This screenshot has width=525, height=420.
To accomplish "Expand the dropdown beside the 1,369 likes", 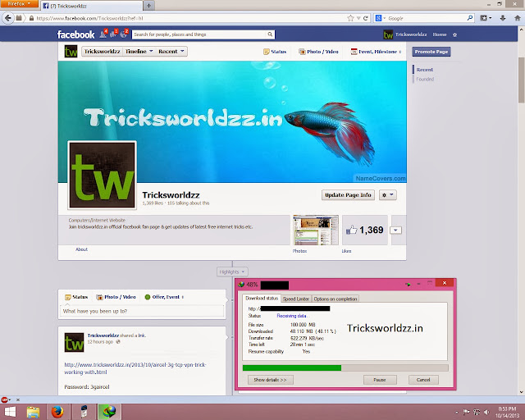I will [x=395, y=230].
